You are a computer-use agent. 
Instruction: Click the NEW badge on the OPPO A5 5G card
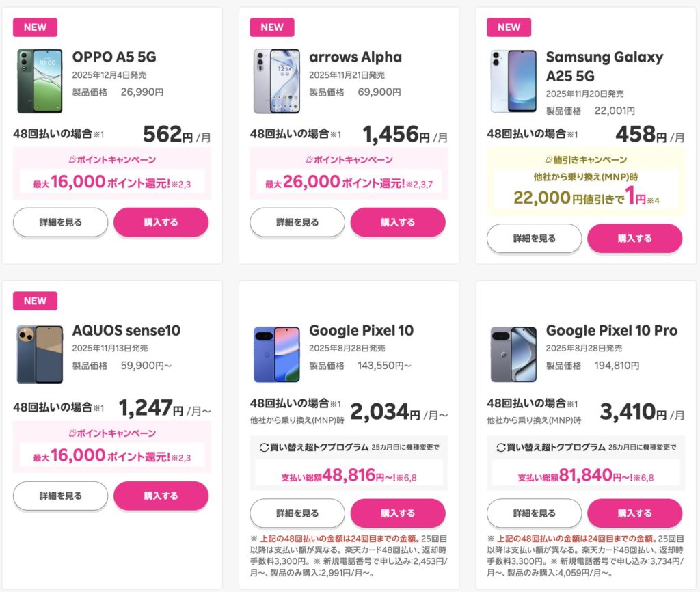click(34, 27)
